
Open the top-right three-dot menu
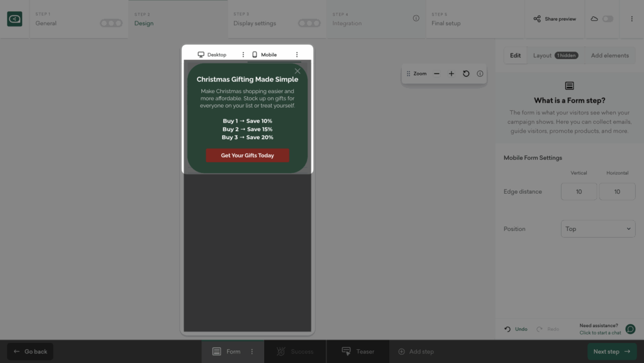point(631,19)
